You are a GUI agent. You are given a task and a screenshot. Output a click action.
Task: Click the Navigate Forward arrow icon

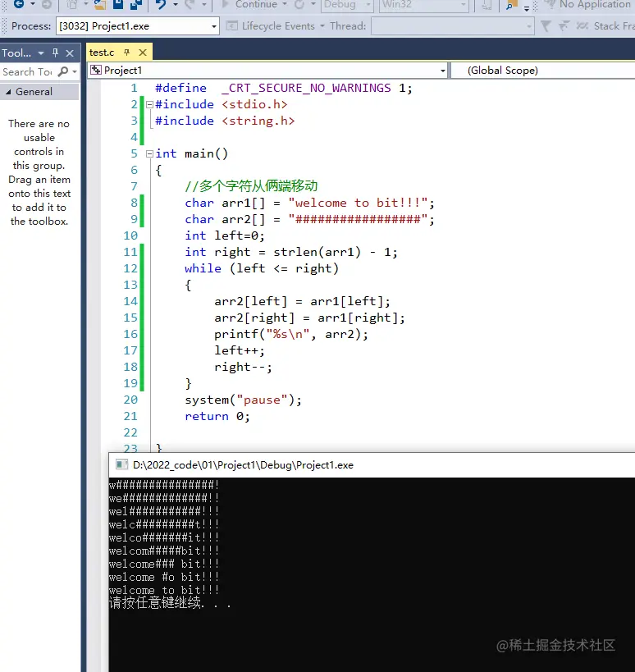47,4
